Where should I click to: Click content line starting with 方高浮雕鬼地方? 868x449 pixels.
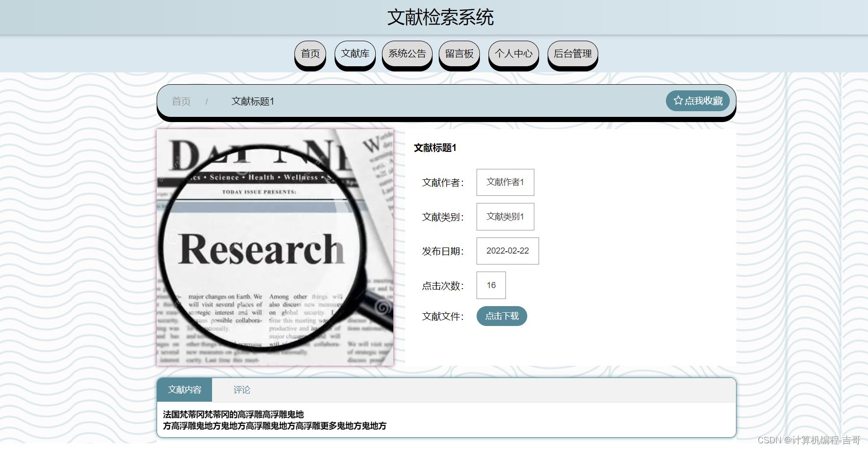point(275,426)
